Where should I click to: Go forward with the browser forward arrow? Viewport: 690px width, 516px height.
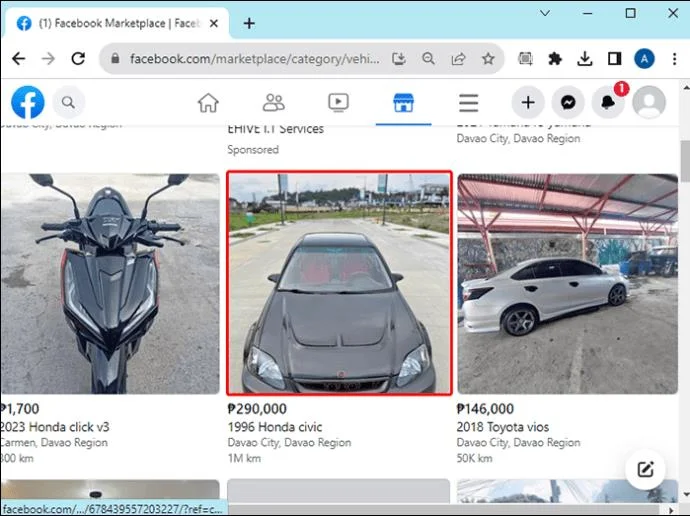(48, 59)
